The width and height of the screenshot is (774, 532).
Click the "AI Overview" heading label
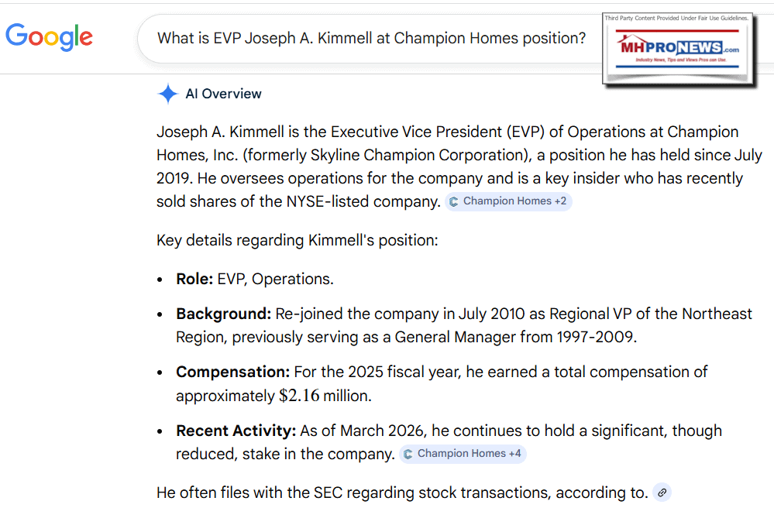click(x=223, y=94)
